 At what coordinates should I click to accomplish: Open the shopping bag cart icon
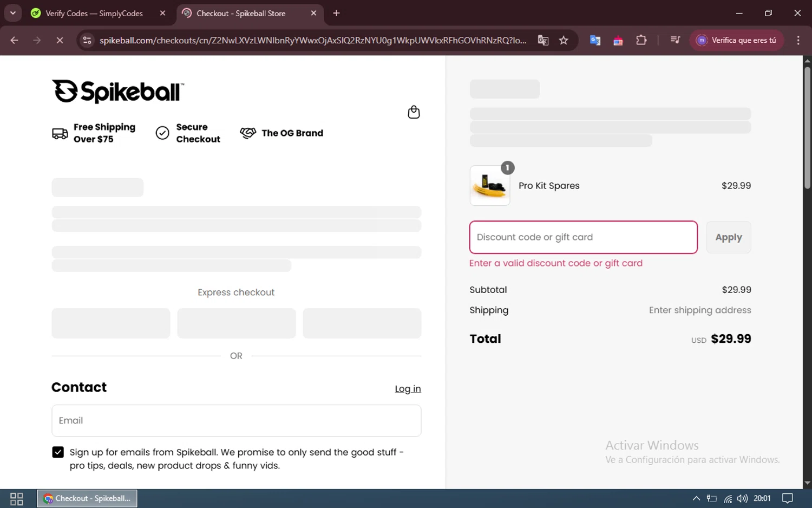point(414,112)
